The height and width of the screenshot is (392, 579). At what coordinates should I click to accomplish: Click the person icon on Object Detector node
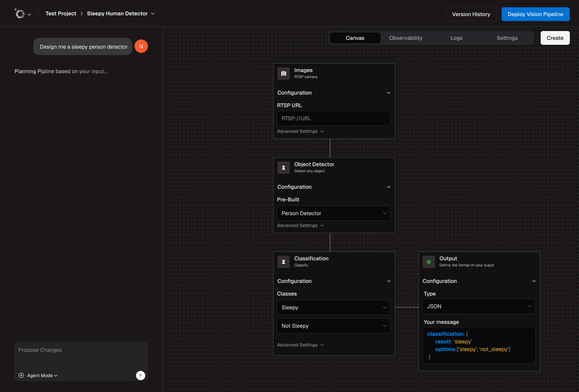[x=284, y=168]
